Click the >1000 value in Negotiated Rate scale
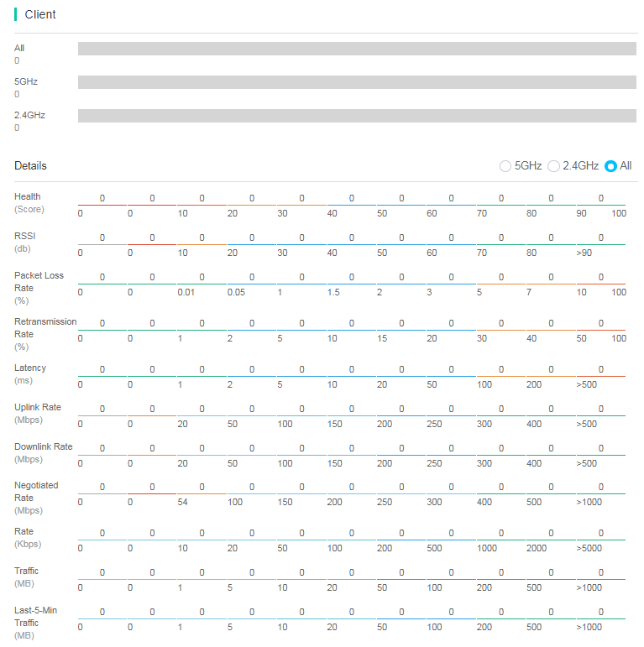The height and width of the screenshot is (647, 644). pyautogui.click(x=589, y=502)
